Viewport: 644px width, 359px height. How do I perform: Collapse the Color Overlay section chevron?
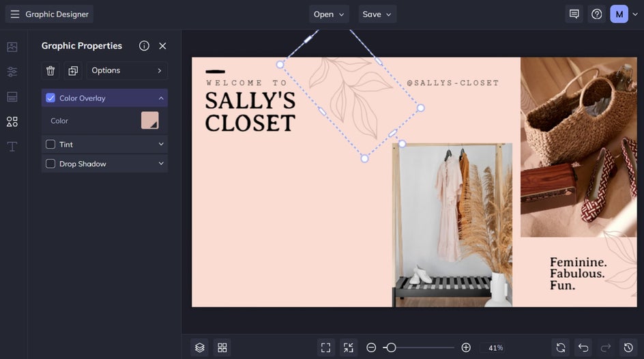pos(161,98)
